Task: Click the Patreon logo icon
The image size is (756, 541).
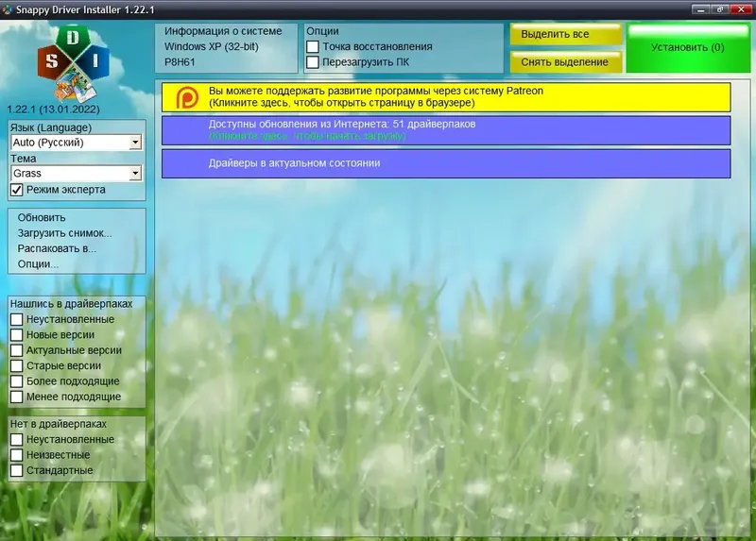Action: 187,97
